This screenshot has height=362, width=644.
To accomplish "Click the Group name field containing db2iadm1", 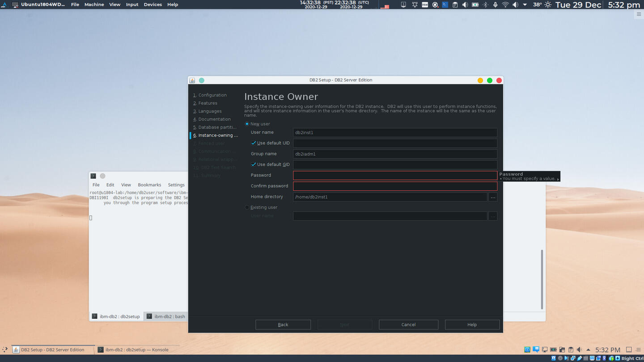I will click(395, 154).
